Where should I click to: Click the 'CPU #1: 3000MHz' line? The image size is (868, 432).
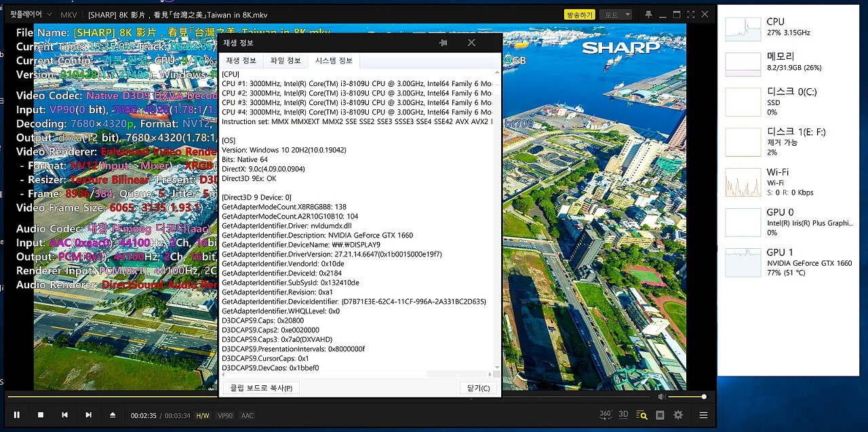[x=356, y=83]
